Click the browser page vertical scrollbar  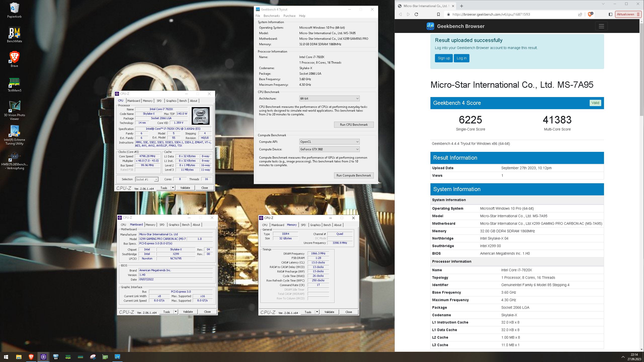pos(641,69)
